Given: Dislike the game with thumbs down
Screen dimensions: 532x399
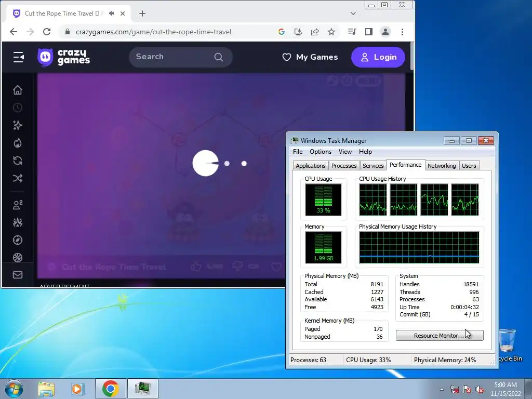Looking at the screenshot, I should pos(237,267).
